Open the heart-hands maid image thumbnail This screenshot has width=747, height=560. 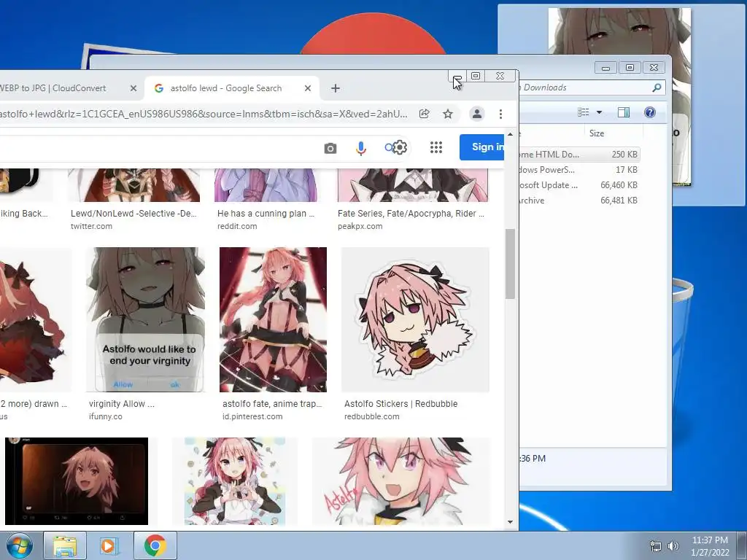tap(234, 481)
